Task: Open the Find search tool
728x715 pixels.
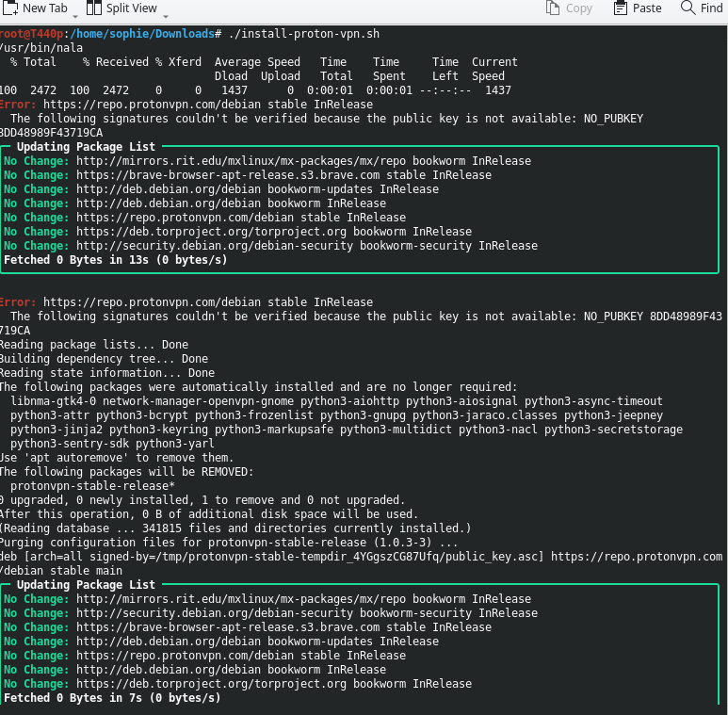Action: (x=702, y=8)
